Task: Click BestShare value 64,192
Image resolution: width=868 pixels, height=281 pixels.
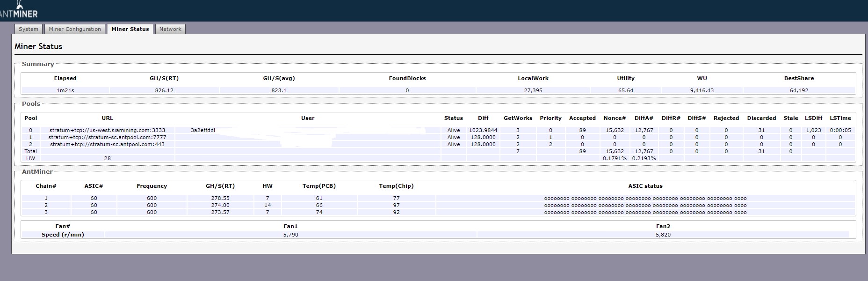Action: pyautogui.click(x=799, y=90)
